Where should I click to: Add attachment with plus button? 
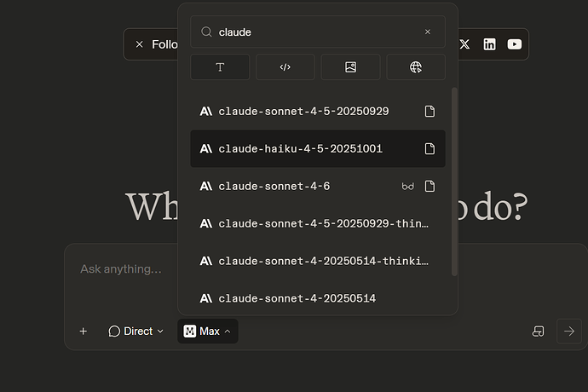[84, 331]
